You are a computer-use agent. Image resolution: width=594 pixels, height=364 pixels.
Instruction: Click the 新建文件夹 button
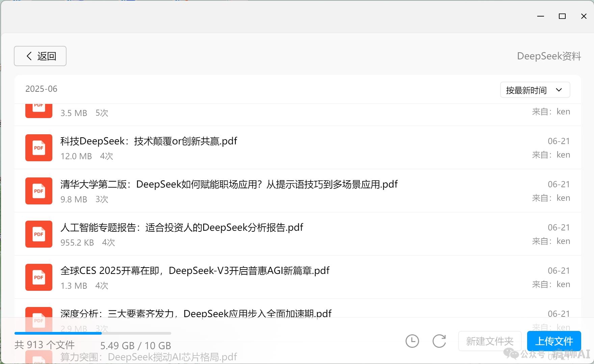tap(490, 341)
